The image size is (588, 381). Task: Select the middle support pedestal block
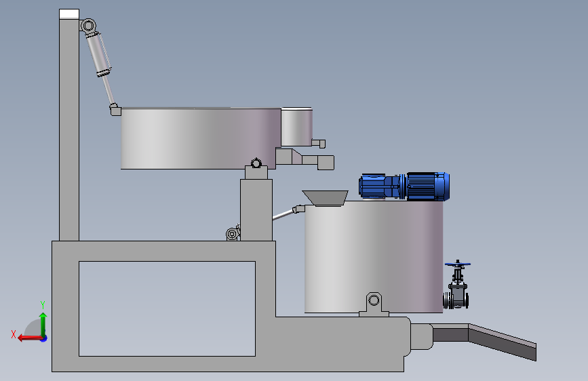(256, 209)
